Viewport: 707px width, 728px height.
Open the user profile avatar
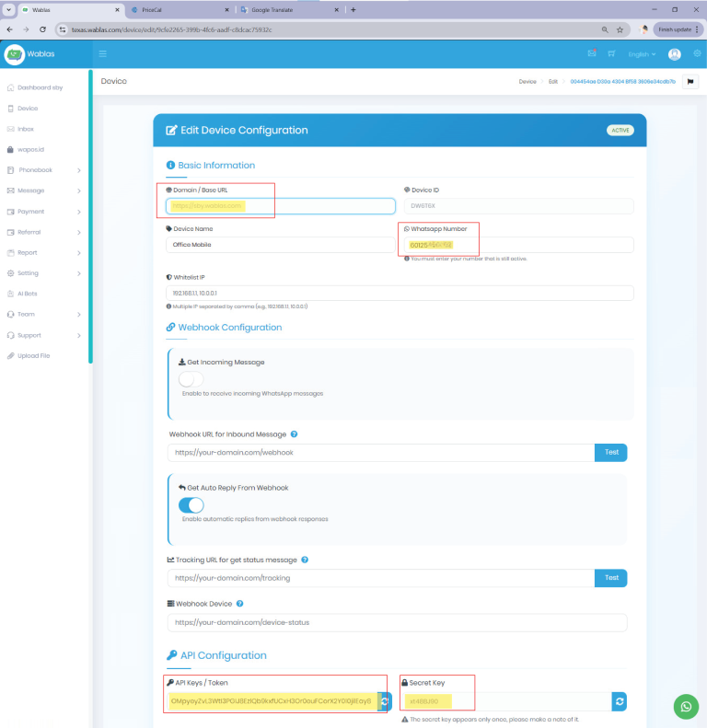[675, 54]
